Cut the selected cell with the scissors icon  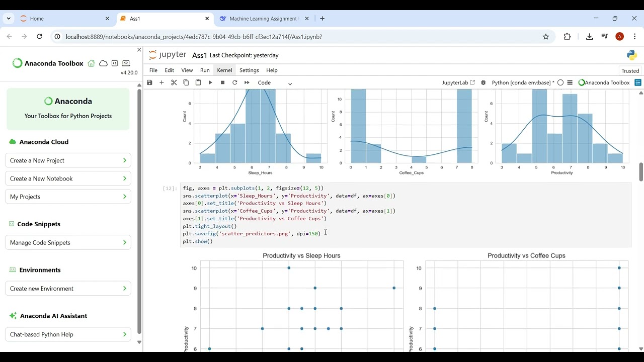point(174,82)
